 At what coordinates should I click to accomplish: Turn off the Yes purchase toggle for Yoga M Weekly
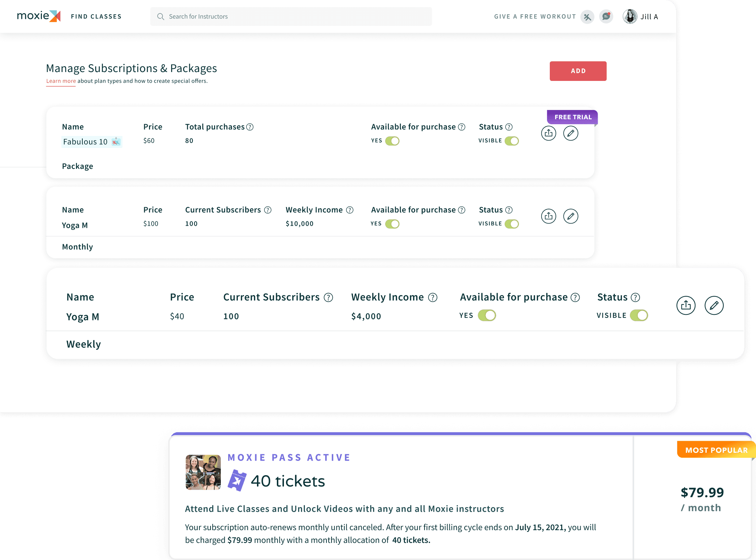(487, 315)
